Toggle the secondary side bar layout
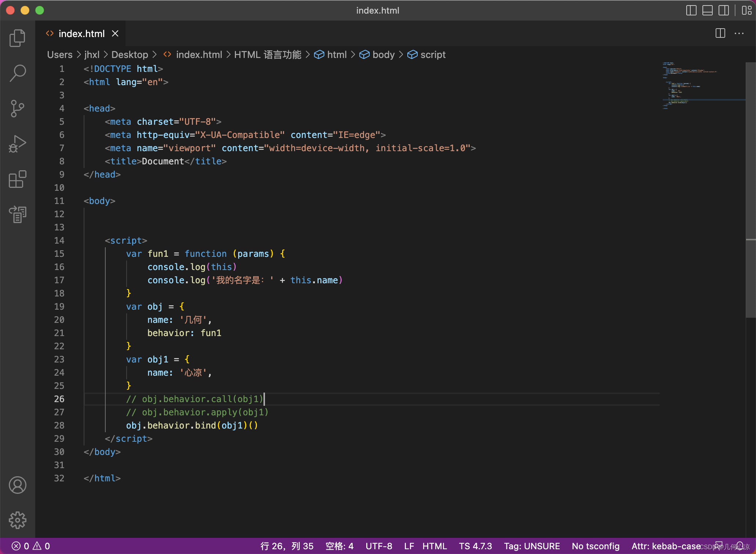 point(723,10)
